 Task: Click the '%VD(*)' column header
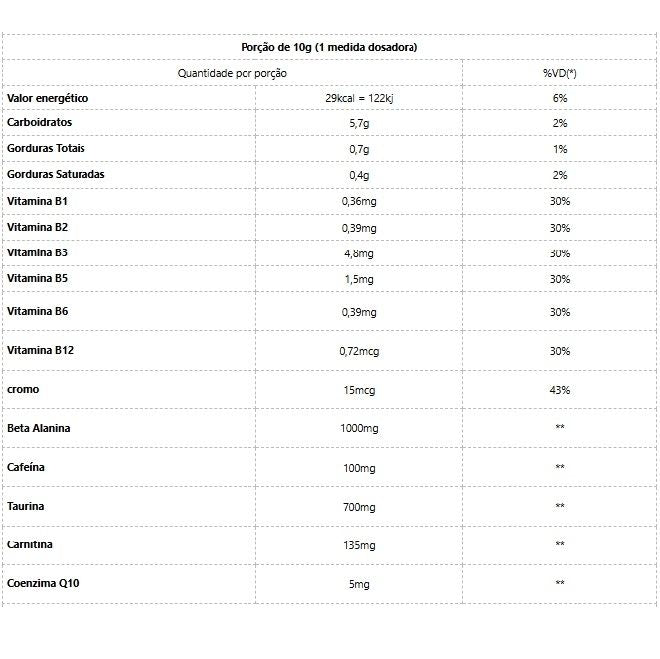pyautogui.click(x=559, y=74)
